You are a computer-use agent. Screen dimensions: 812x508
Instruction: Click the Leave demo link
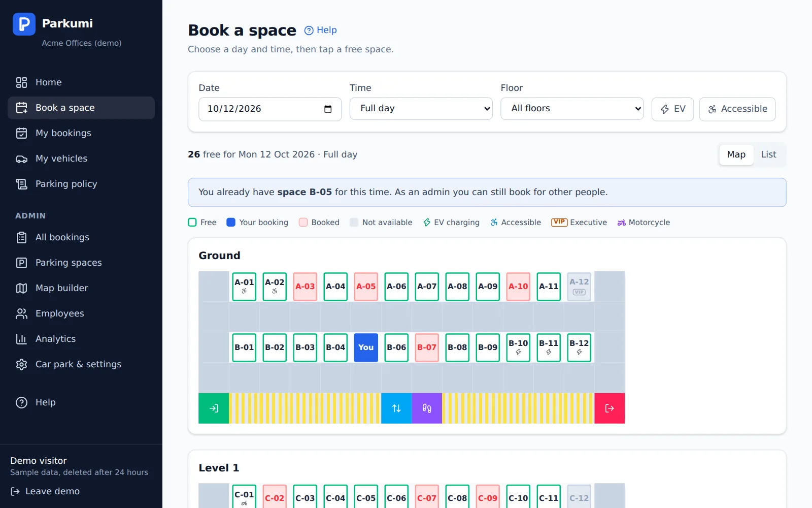point(45,491)
